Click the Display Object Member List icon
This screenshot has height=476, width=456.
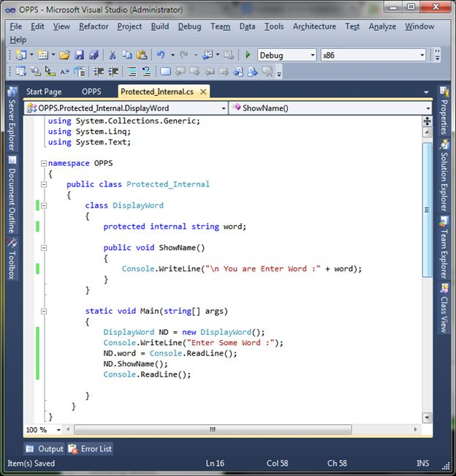click(x=21, y=72)
